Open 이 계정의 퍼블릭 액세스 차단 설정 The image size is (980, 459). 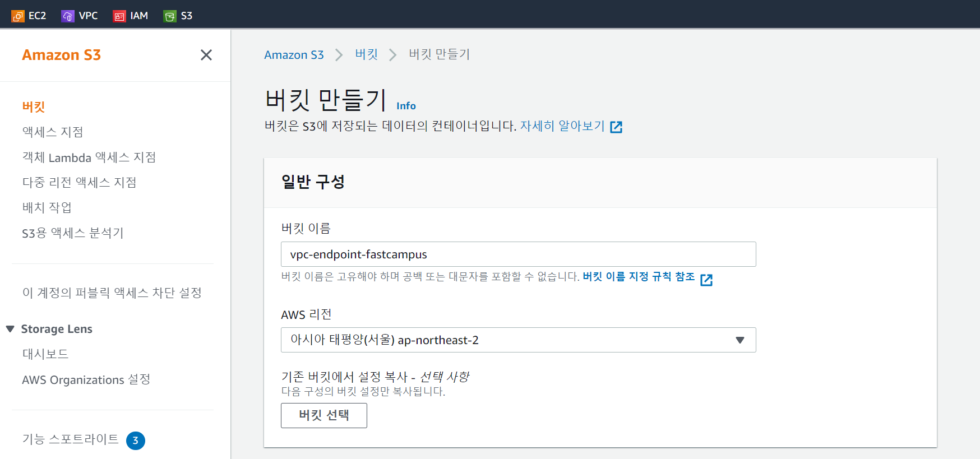(x=112, y=293)
